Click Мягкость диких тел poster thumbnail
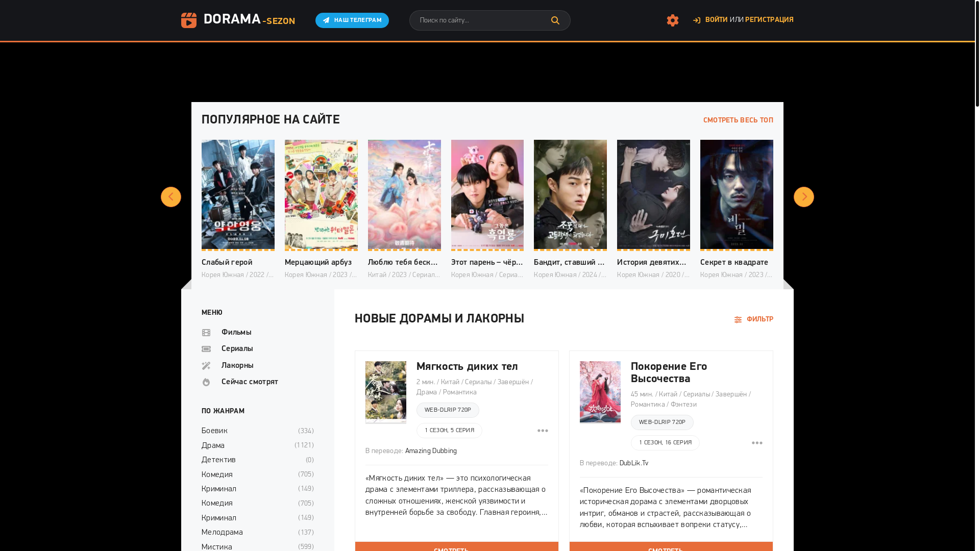980x551 pixels. point(386,392)
